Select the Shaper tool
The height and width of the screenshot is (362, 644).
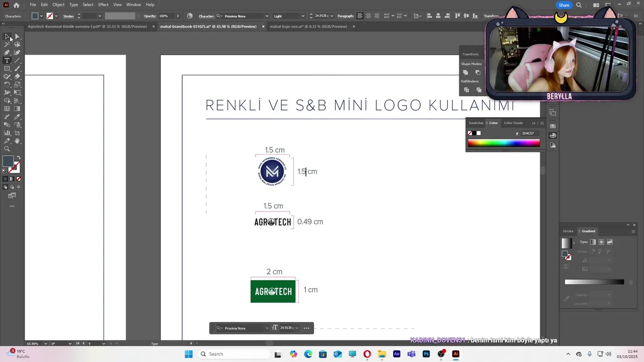(x=7, y=77)
